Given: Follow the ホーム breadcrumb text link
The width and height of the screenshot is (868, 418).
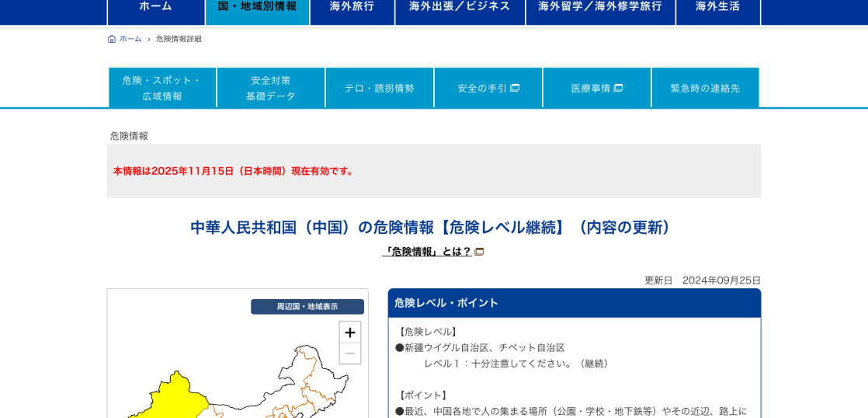Looking at the screenshot, I should click(x=130, y=39).
